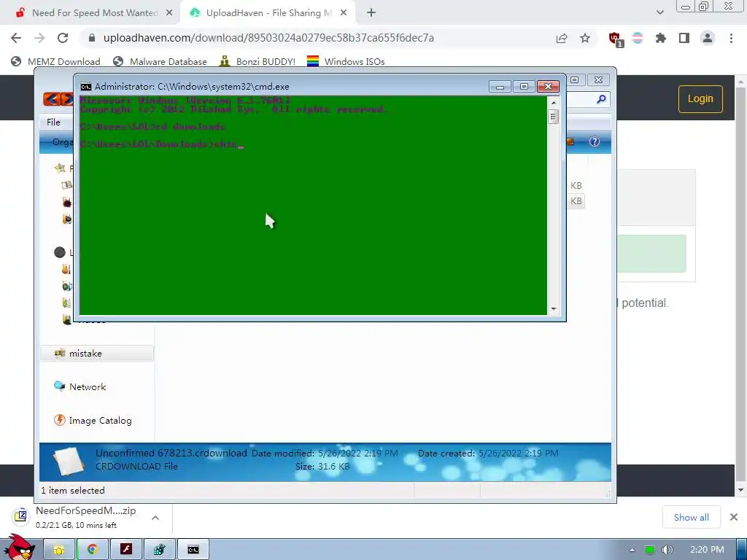Open the tab search dropdown arrow
This screenshot has width=747, height=560.
click(x=659, y=13)
